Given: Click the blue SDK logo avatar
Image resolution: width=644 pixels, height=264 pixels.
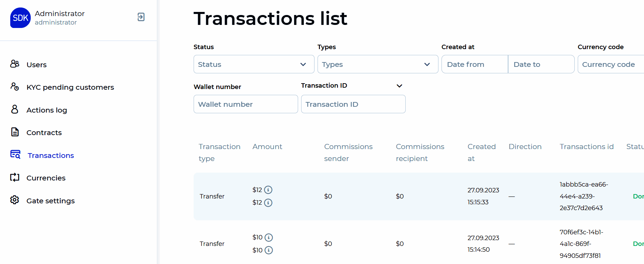Looking at the screenshot, I should [x=20, y=18].
